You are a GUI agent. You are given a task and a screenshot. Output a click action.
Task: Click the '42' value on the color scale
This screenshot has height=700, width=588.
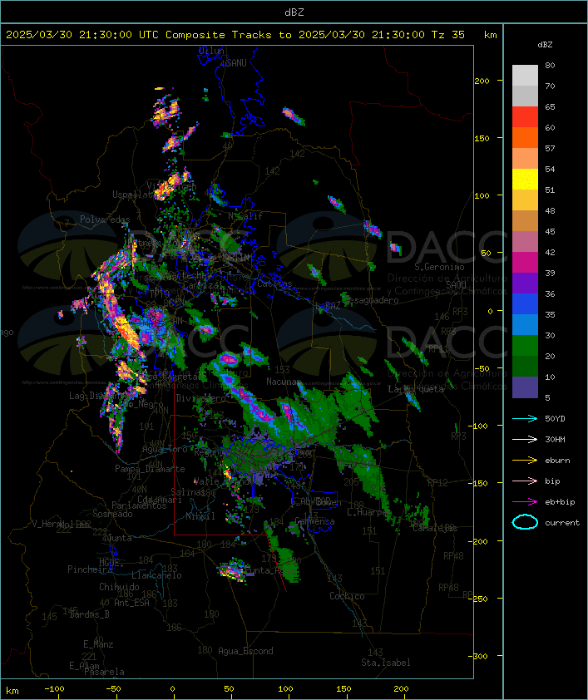point(550,252)
